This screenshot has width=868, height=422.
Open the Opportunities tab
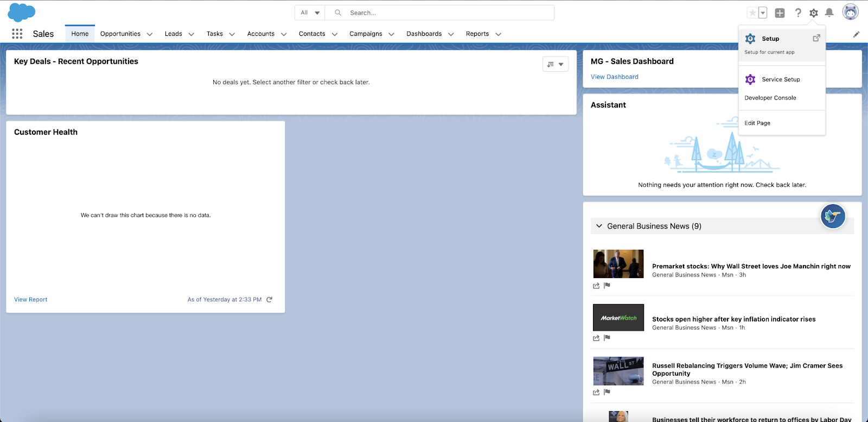[x=120, y=34]
